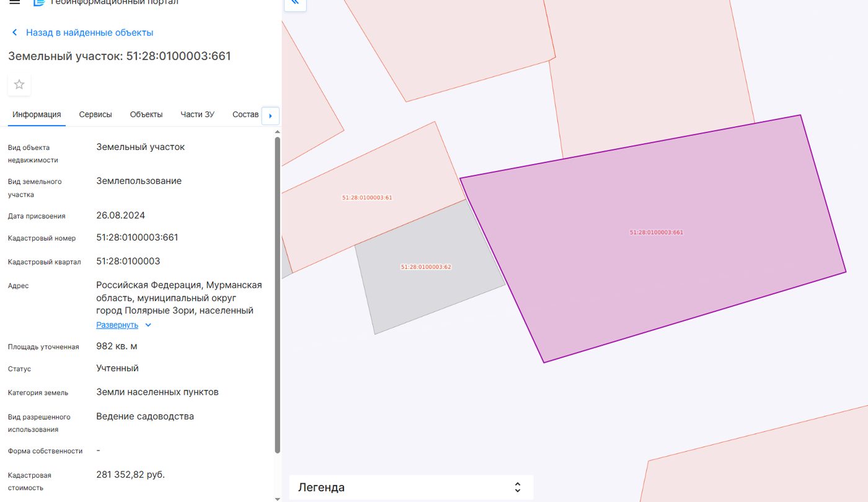868x502 pixels.
Task: Switch to the Сервисы tab
Action: click(x=95, y=115)
